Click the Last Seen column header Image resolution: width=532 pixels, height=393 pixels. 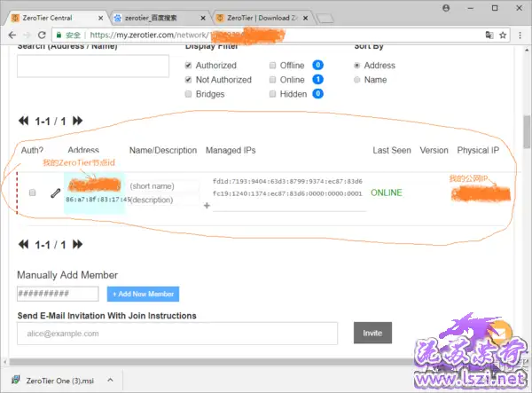[x=392, y=150]
